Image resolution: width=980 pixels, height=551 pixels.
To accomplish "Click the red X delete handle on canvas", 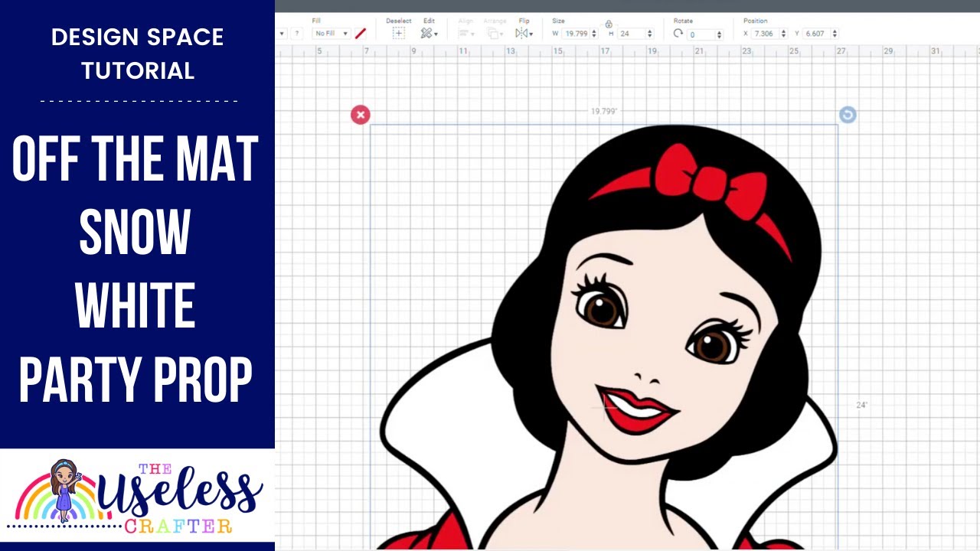I will pyautogui.click(x=360, y=115).
